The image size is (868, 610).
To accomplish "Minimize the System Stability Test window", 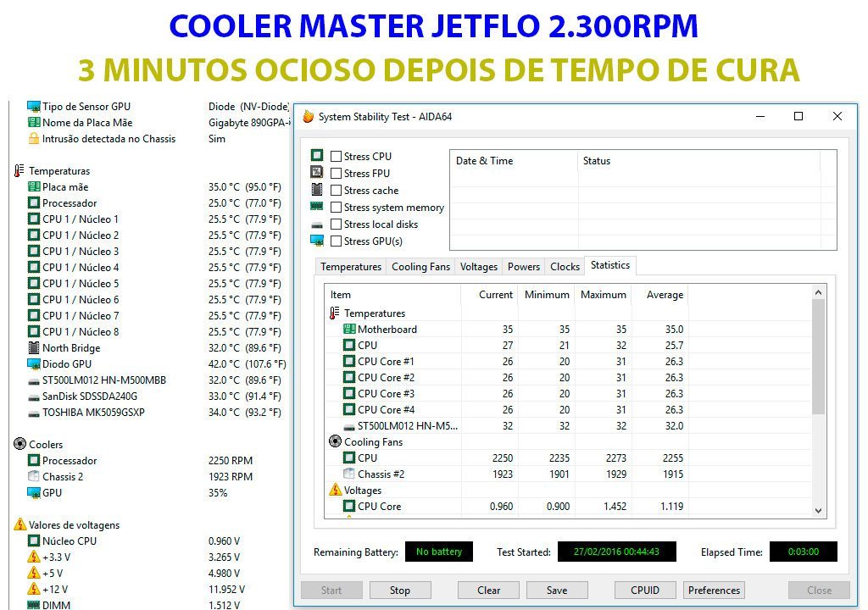I will pyautogui.click(x=760, y=116).
